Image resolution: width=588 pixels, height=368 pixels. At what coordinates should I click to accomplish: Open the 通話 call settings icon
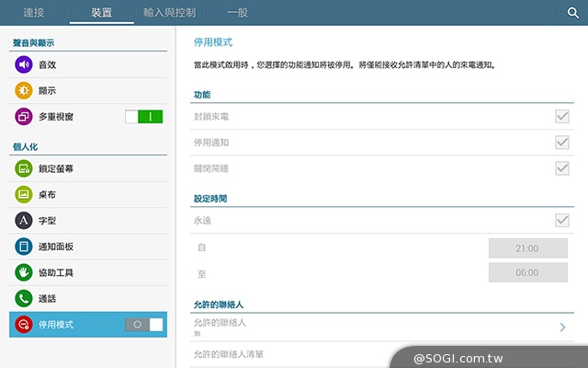point(23,298)
